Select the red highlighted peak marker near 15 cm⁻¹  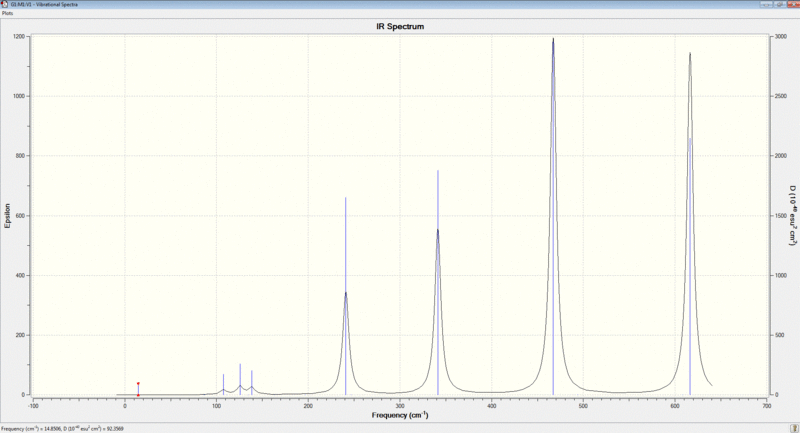click(x=138, y=389)
